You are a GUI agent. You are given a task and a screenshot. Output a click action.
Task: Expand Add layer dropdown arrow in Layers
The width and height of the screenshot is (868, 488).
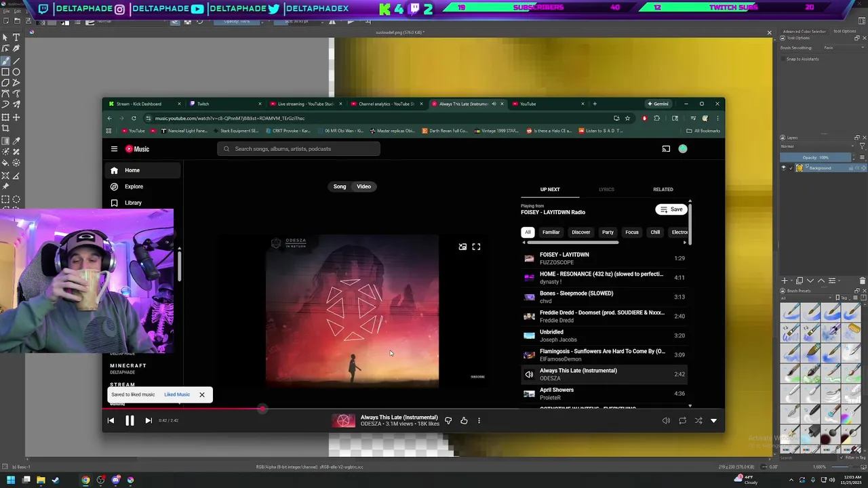pos(791,281)
